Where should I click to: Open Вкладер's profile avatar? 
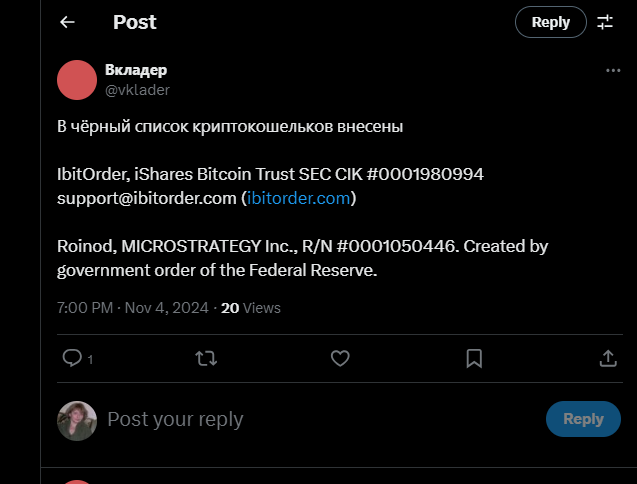[x=77, y=80]
